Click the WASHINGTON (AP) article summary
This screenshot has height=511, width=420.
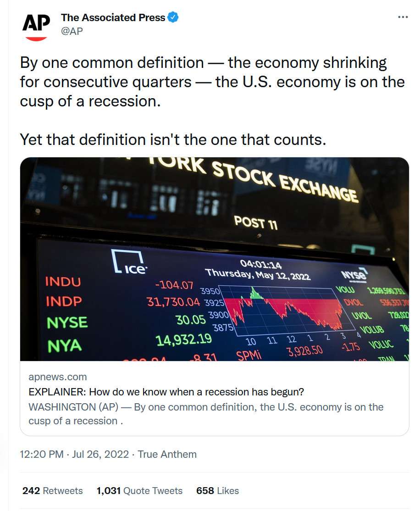[x=206, y=414]
